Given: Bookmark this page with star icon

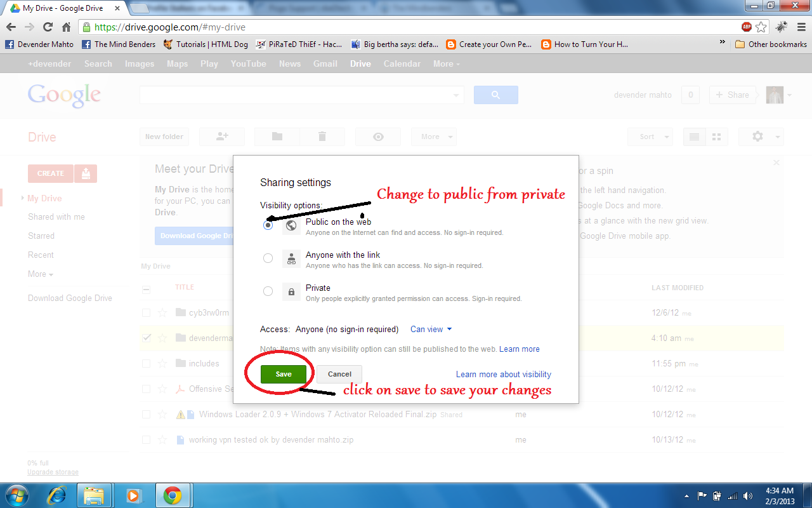Looking at the screenshot, I should 761,27.
